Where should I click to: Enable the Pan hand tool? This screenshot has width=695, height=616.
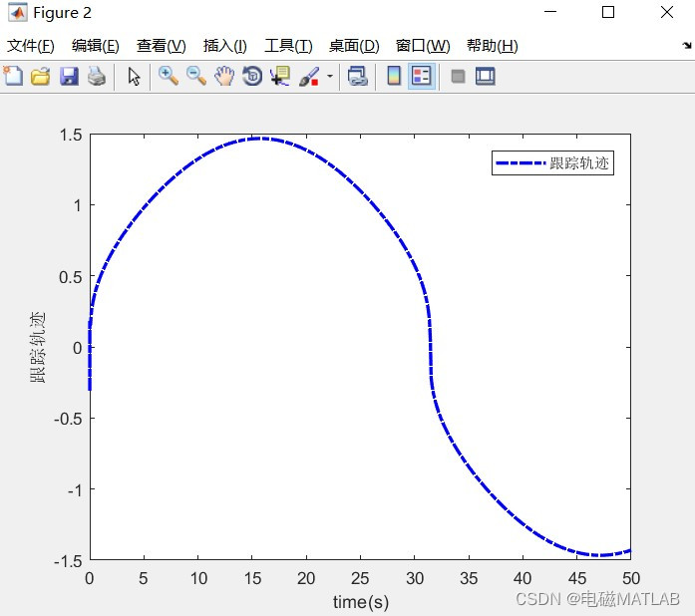pos(224,76)
